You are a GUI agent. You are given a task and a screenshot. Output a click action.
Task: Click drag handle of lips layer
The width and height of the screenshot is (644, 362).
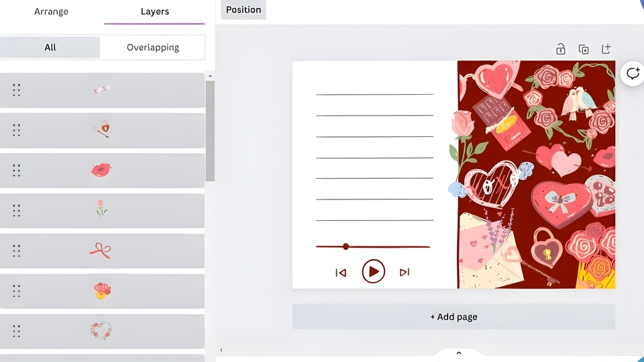pyautogui.click(x=16, y=171)
